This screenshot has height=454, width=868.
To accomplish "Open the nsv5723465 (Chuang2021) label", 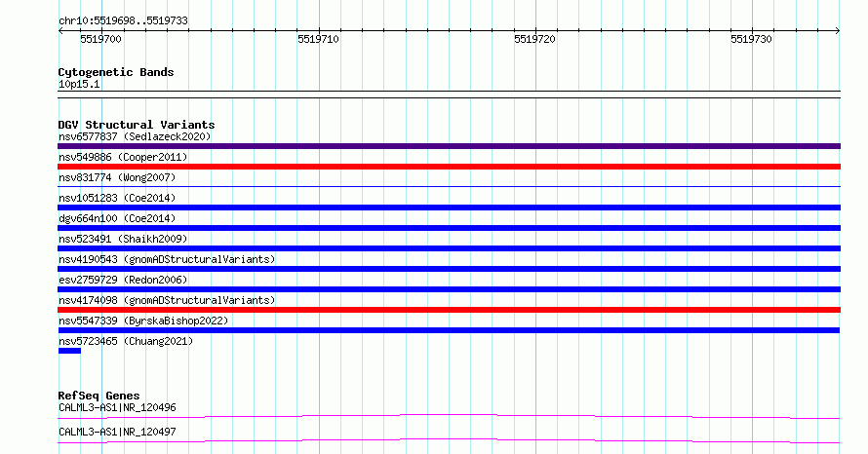I will (126, 341).
